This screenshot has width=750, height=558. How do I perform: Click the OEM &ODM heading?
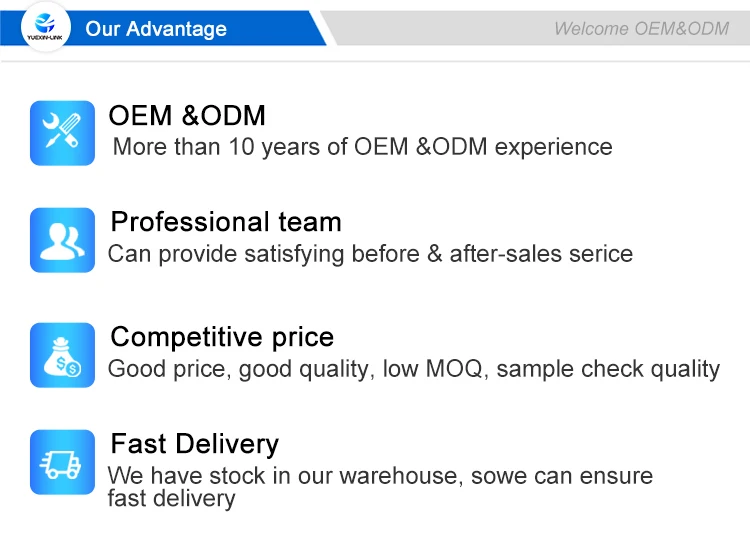click(x=187, y=115)
